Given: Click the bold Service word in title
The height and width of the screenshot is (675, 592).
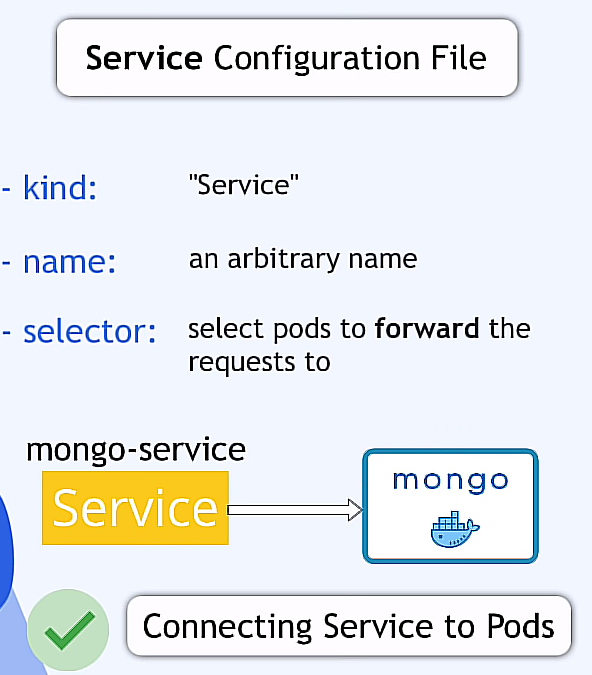Looking at the screenshot, I should pyautogui.click(x=144, y=58).
